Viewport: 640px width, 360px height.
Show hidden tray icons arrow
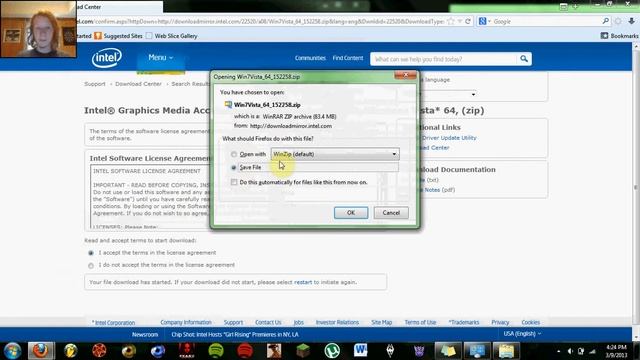[558, 351]
